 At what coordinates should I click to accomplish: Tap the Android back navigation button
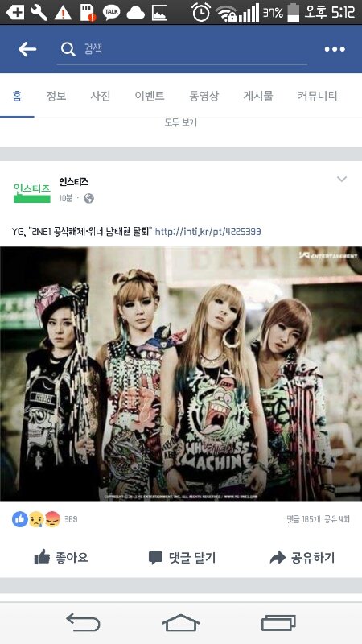coord(84,622)
